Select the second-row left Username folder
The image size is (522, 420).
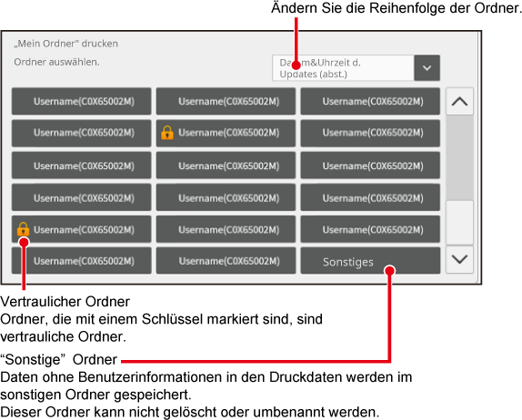(81, 133)
